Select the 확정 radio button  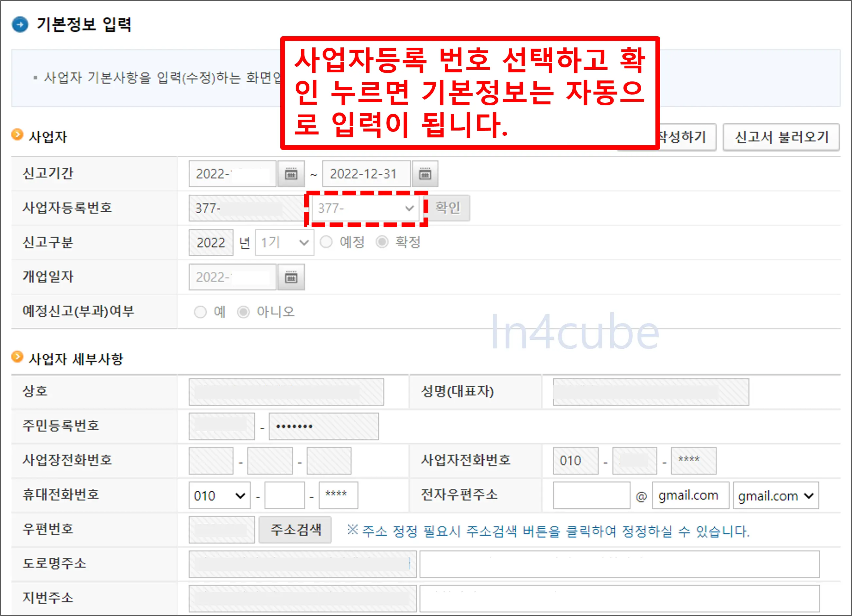[x=382, y=242]
